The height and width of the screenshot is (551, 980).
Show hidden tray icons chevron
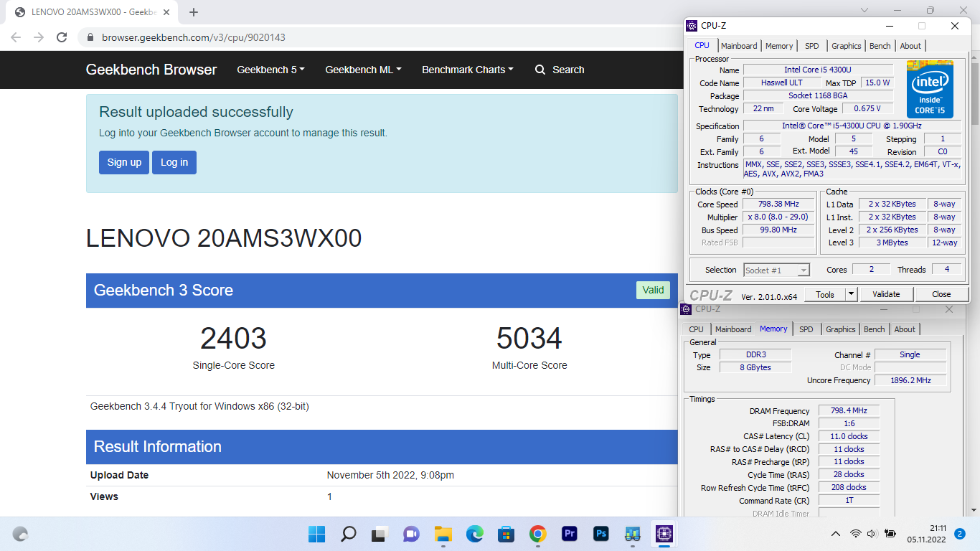[835, 534]
